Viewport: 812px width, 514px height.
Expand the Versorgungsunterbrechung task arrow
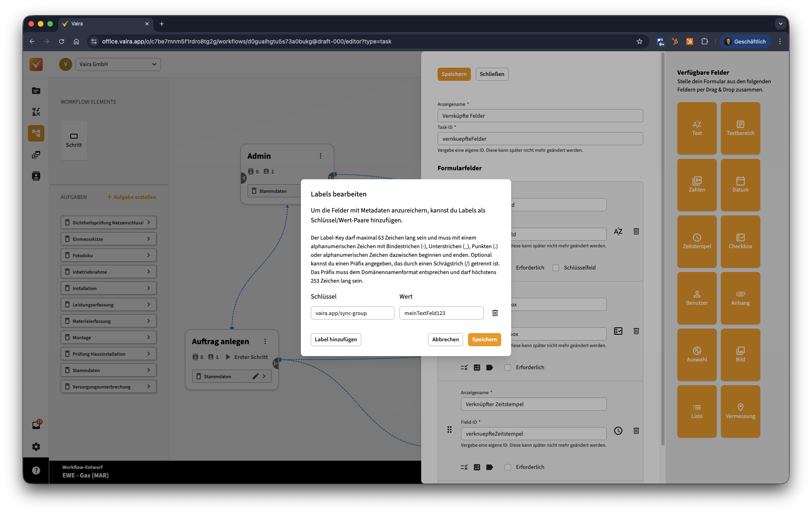coord(149,386)
